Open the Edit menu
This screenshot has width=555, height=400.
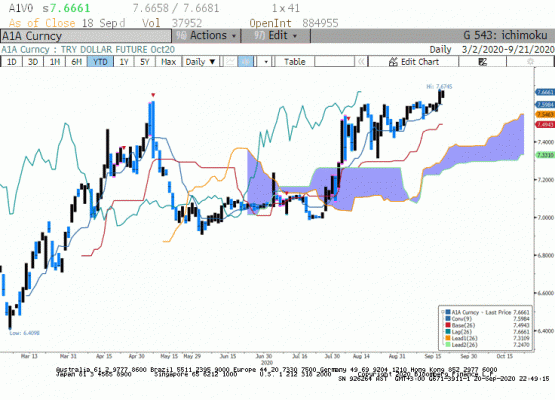pos(275,35)
